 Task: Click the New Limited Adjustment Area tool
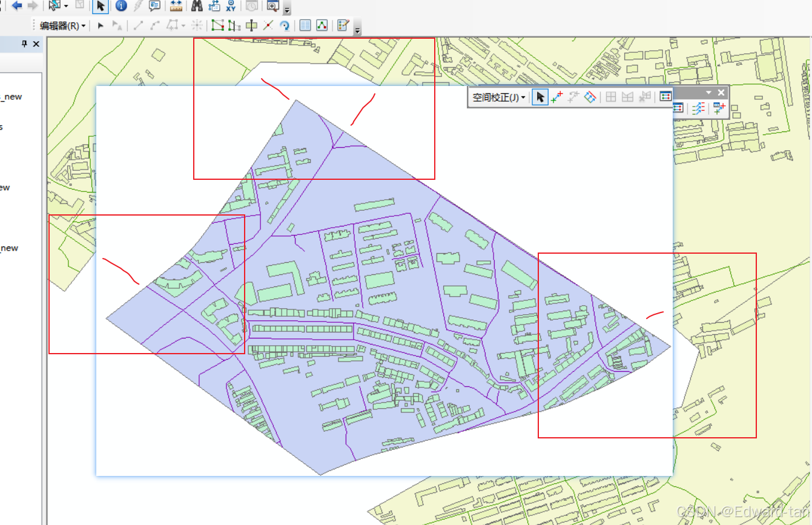[x=627, y=97]
